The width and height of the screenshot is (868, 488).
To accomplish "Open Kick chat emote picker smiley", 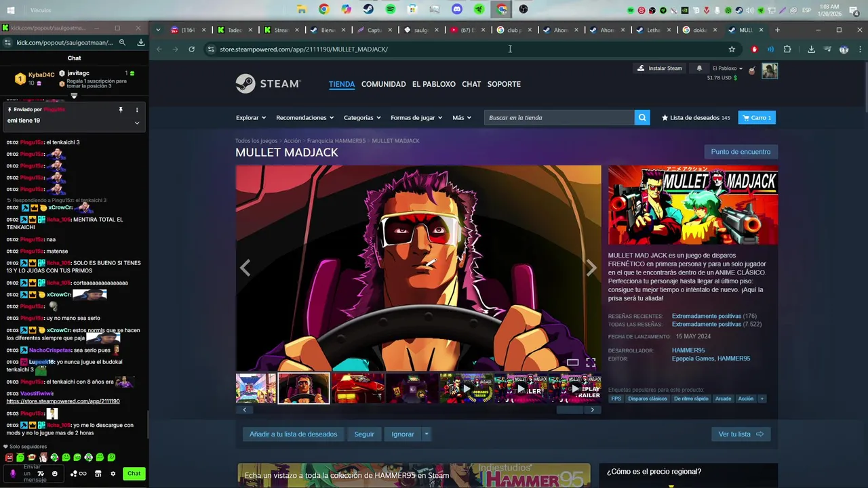I will pos(55,474).
